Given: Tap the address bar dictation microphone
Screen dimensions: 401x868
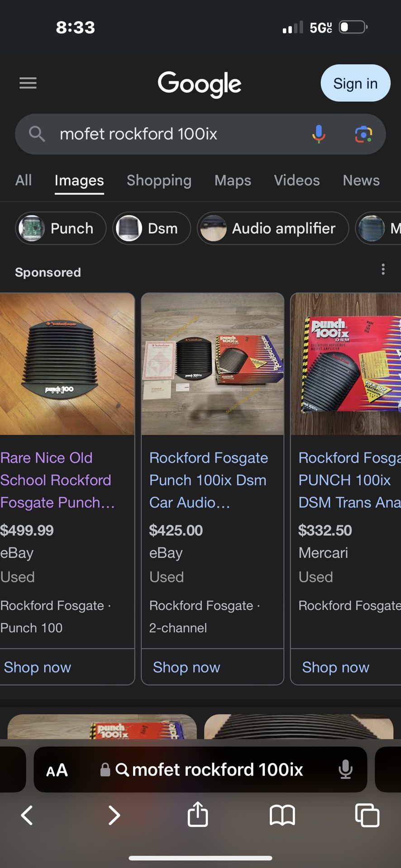Looking at the screenshot, I should (x=345, y=769).
